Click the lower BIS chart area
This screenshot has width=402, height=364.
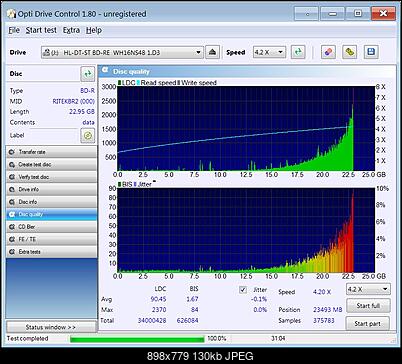point(246,230)
